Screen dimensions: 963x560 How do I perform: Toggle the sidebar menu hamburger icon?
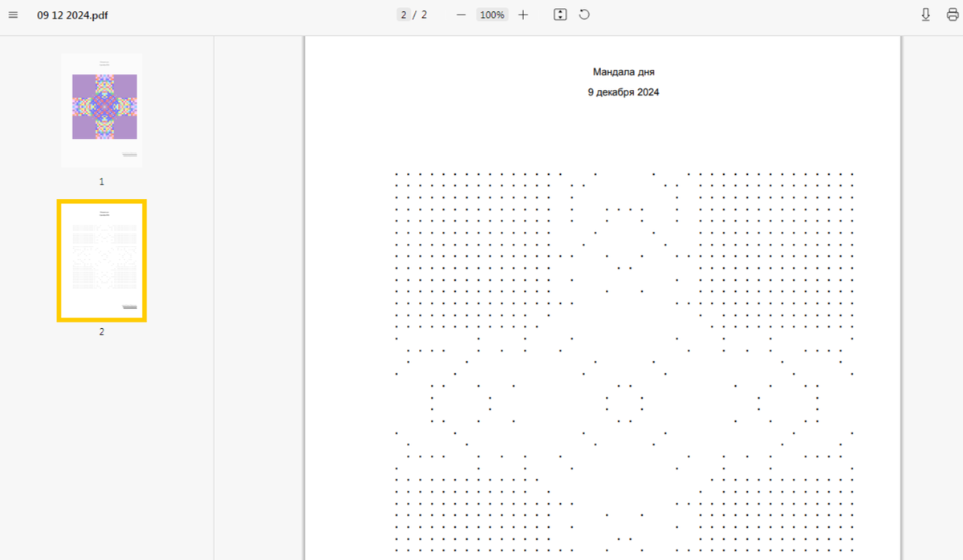(x=13, y=14)
